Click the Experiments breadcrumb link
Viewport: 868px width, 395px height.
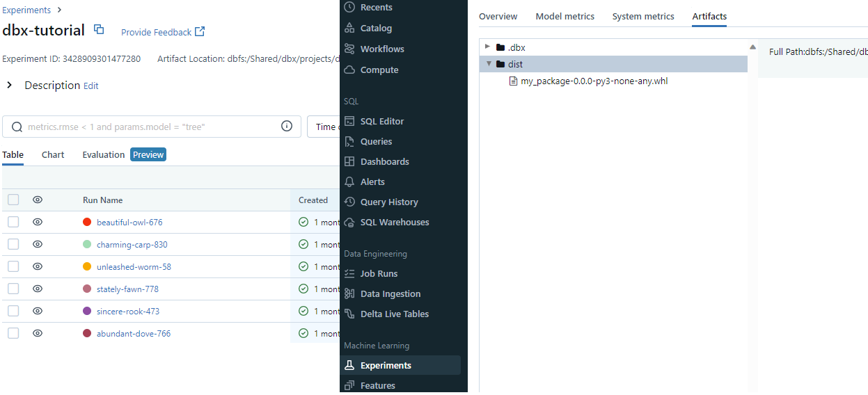pos(26,10)
